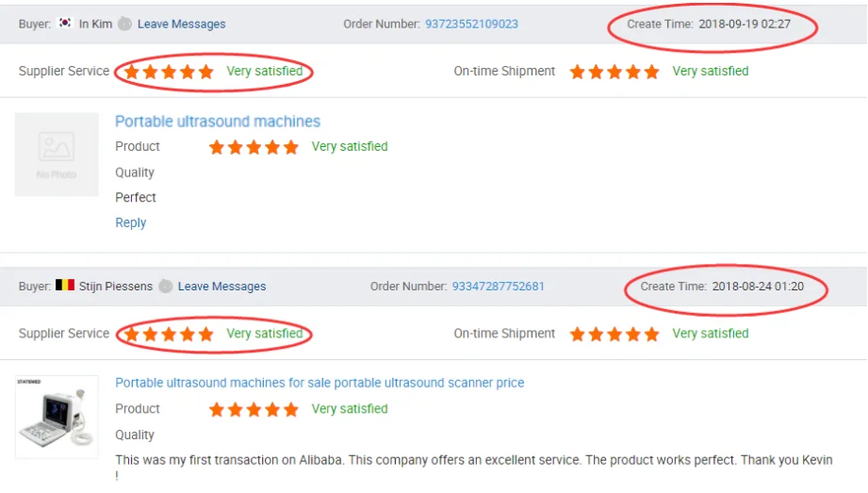Screen dimensions: 868x493
Task: Open order number 93723552109023
Action: click(x=471, y=24)
